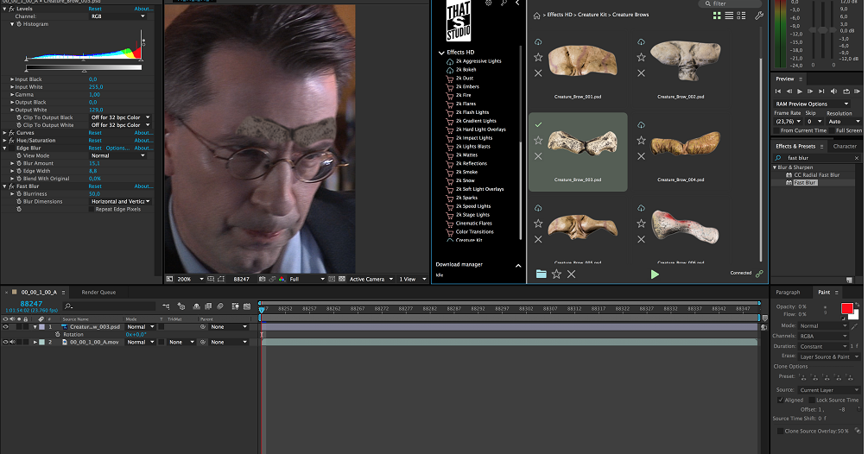Switch to Render Queue tab
Image resolution: width=868 pixels, height=454 pixels.
[x=98, y=293]
